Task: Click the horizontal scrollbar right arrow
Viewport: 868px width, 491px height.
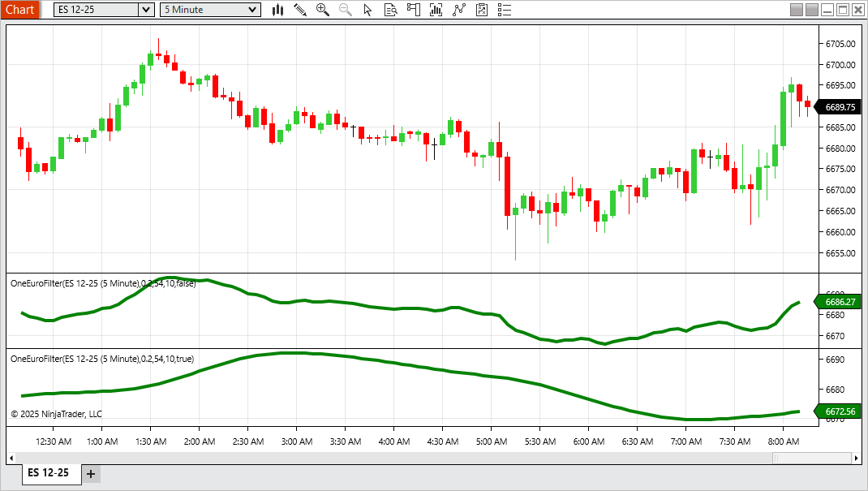Action: click(857, 458)
